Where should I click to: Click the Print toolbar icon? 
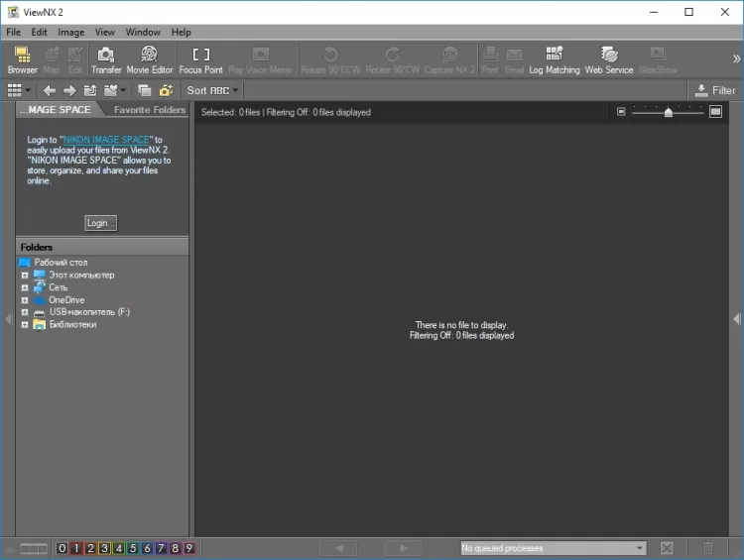tap(490, 60)
